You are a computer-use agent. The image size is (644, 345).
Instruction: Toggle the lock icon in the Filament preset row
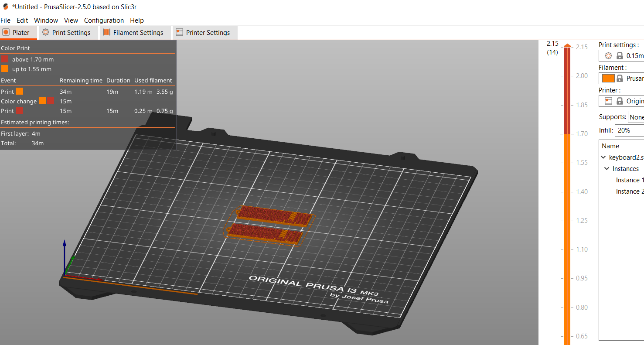[620, 78]
